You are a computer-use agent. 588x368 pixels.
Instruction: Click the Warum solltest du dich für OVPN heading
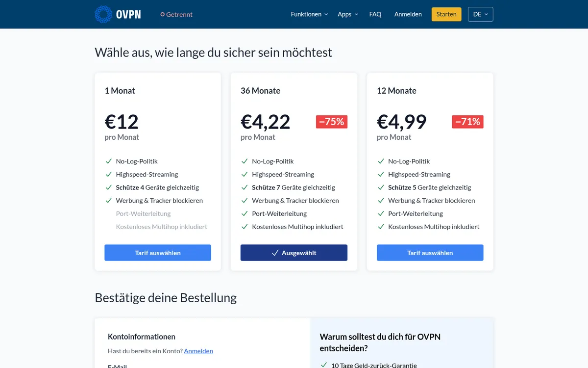tap(380, 342)
